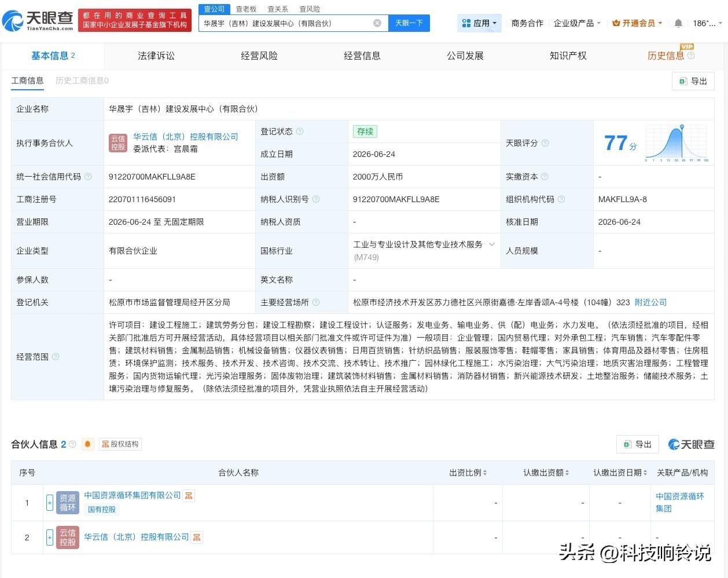This screenshot has width=728, height=578.
Task: Open 中国资源循环集团有限公司 partner link
Action: (x=133, y=495)
